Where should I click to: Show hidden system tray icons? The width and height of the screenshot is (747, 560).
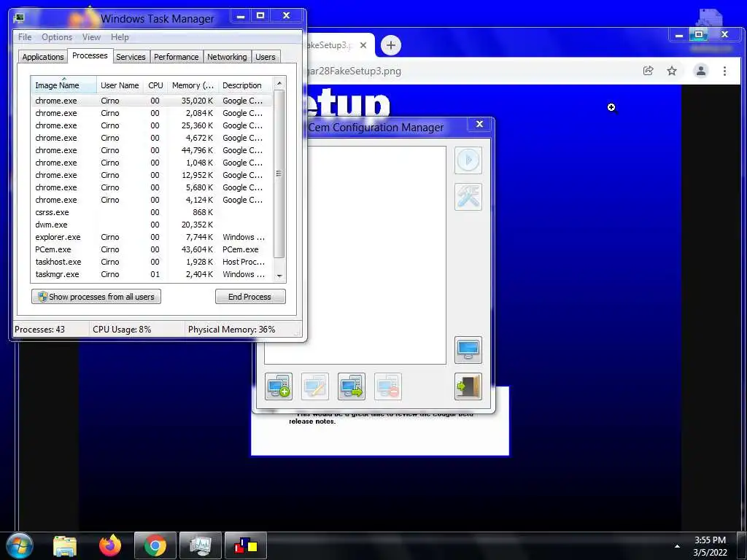point(677,546)
